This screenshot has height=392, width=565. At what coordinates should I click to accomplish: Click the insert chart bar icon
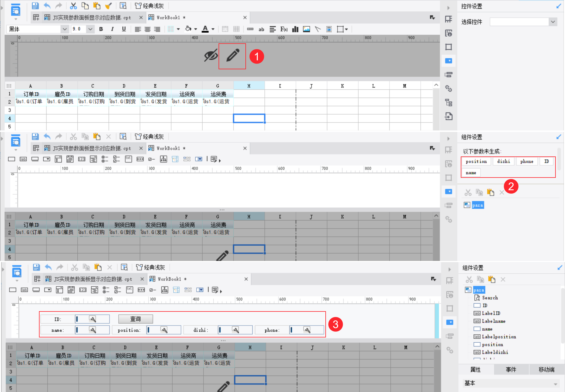(295, 29)
